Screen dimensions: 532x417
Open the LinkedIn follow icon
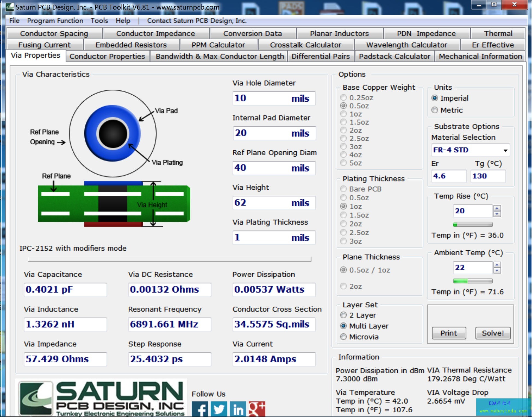pyautogui.click(x=238, y=409)
